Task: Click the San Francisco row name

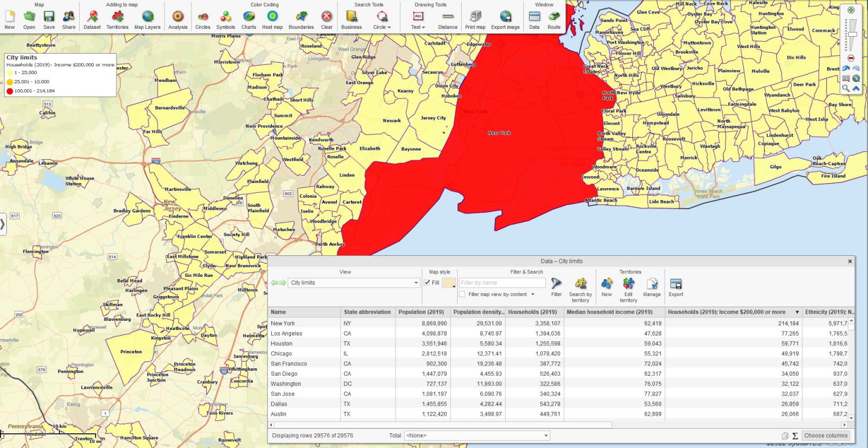Action: pyautogui.click(x=289, y=364)
